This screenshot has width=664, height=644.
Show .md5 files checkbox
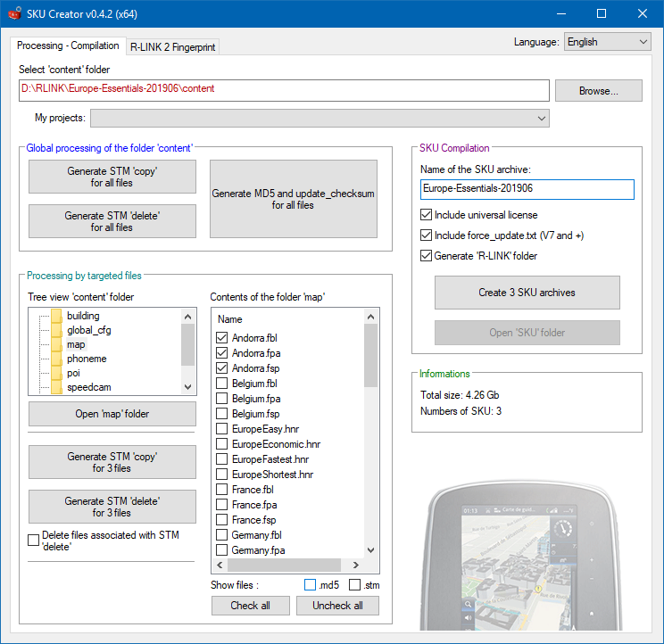310,585
